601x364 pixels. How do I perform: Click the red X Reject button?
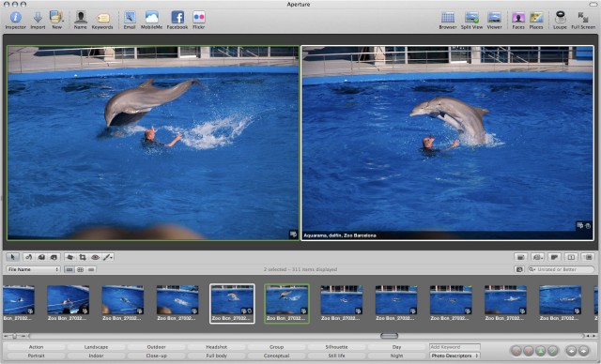516,351
